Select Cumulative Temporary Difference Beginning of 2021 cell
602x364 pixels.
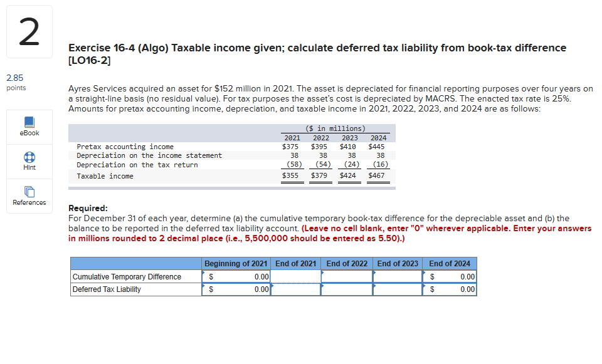pos(236,276)
